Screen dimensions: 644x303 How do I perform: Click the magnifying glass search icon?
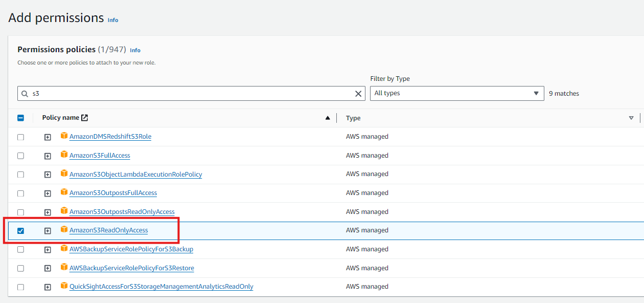25,94
